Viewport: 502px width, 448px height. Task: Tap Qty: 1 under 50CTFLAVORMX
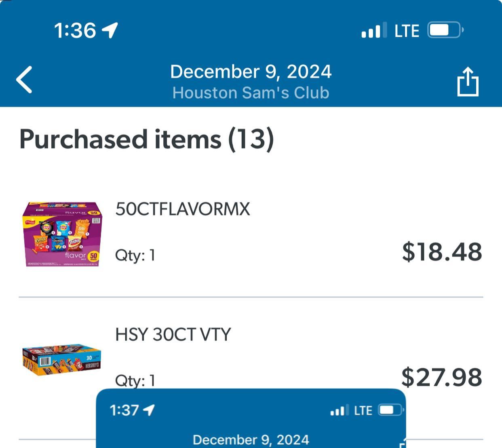point(135,255)
